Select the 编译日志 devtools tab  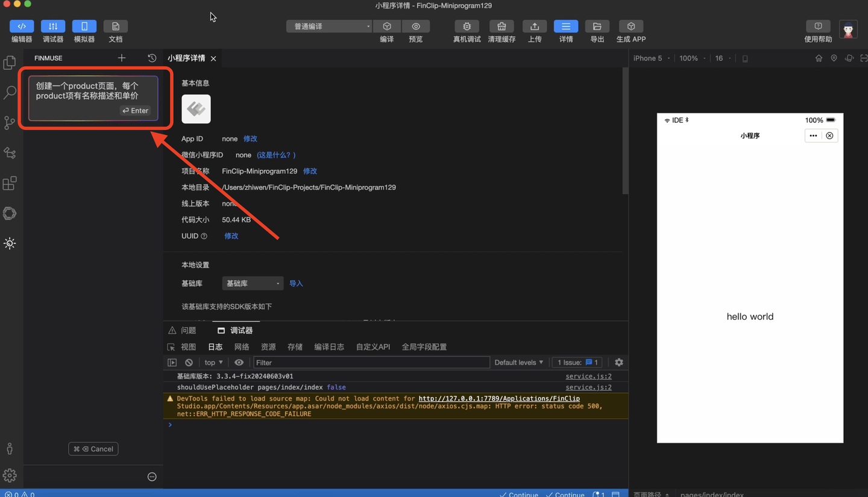click(x=329, y=347)
